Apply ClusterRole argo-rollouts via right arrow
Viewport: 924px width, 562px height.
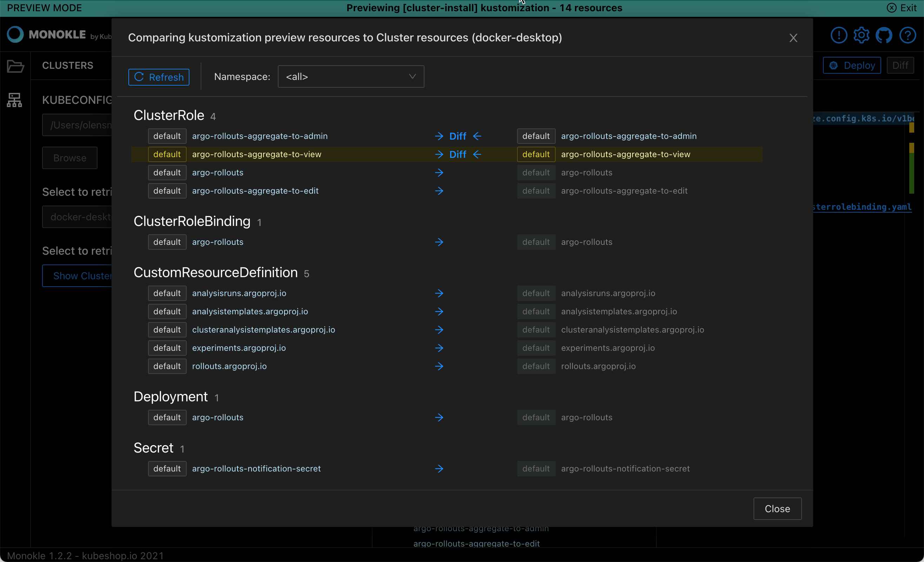[x=439, y=173]
